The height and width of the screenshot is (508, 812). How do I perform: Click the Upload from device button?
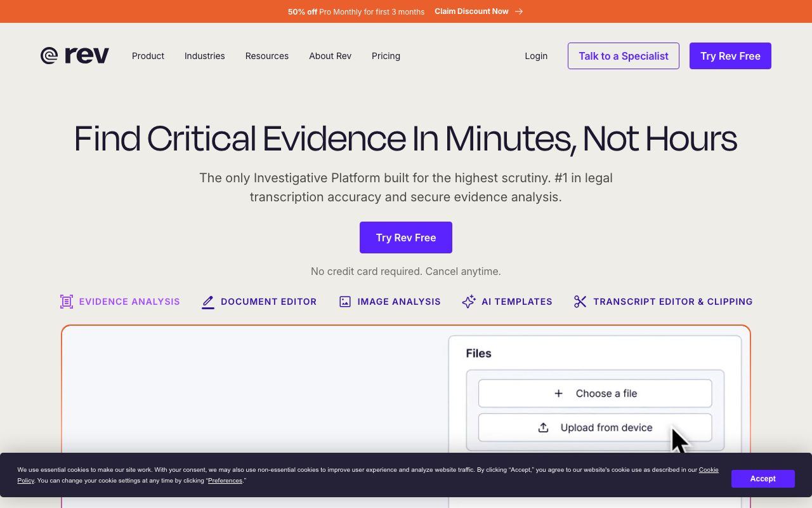tap(595, 428)
